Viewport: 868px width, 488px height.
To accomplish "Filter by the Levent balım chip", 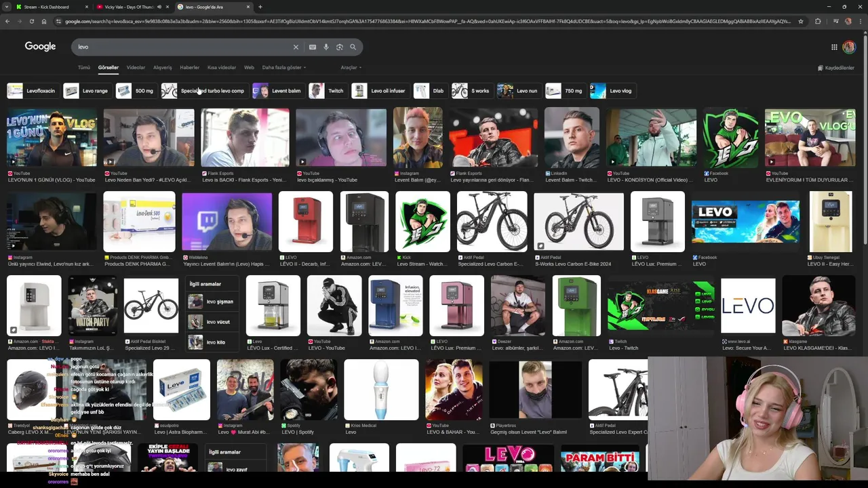I will 278,91.
